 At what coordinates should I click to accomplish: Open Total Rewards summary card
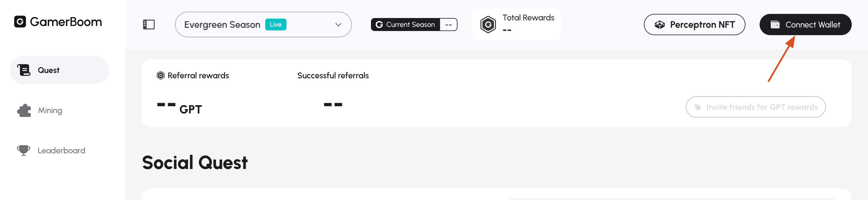pos(517,25)
